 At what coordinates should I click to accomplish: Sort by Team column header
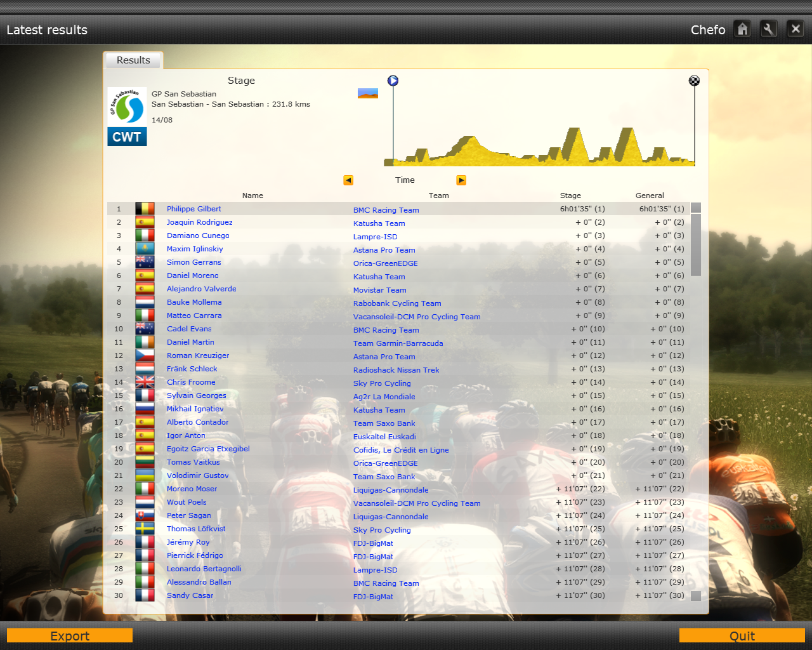click(438, 196)
